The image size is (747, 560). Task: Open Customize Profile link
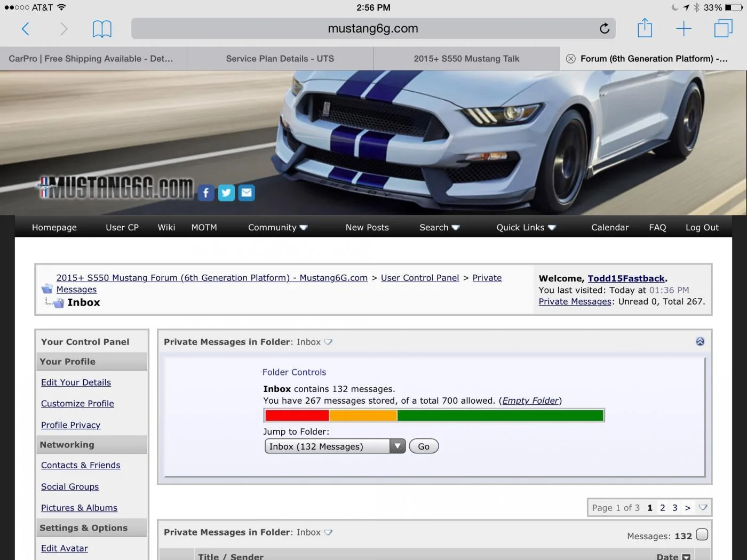tap(77, 404)
